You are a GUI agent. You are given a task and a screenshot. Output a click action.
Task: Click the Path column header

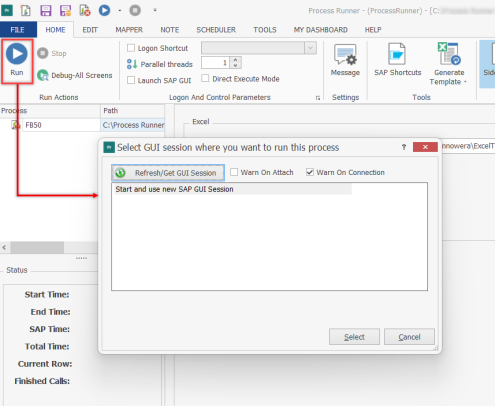pos(133,111)
